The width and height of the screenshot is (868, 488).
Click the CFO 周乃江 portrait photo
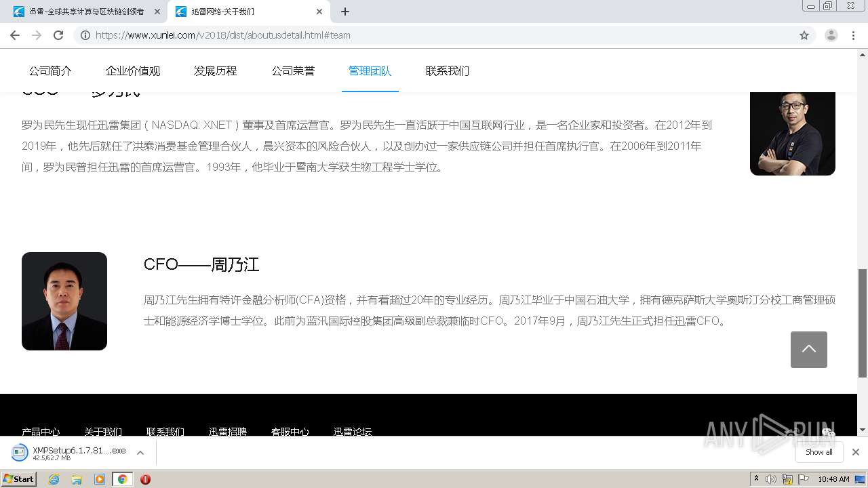point(64,301)
